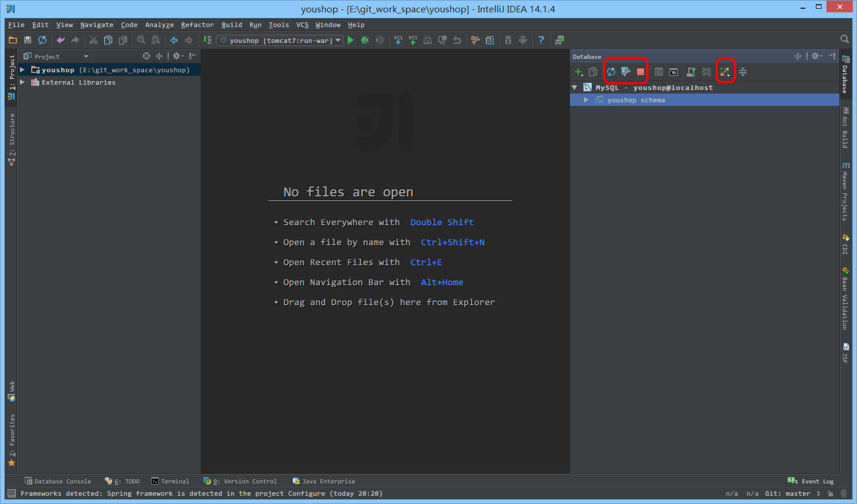Click the Git: master branch widget

click(791, 493)
